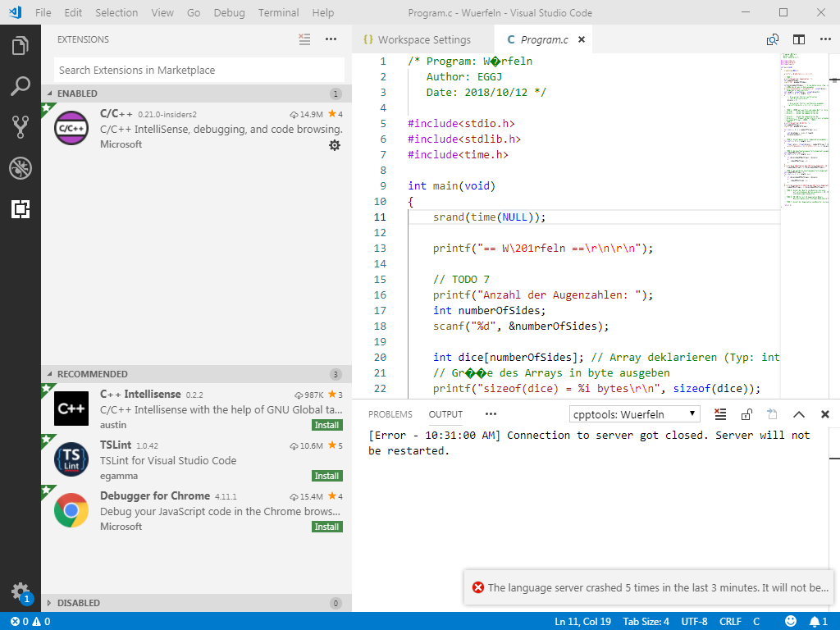
Task: Select language mode C in status bar
Action: pyautogui.click(x=756, y=622)
